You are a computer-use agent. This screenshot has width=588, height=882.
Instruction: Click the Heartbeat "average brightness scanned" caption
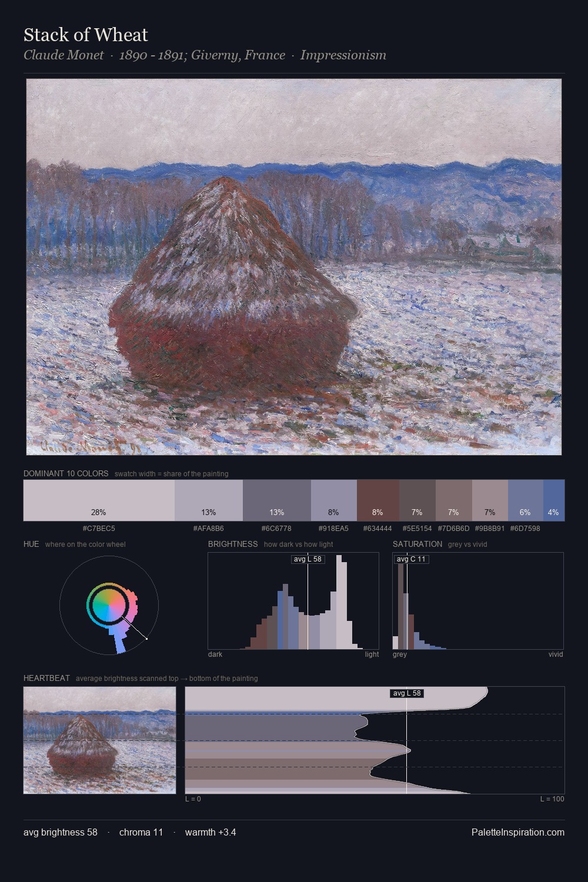[x=167, y=679]
